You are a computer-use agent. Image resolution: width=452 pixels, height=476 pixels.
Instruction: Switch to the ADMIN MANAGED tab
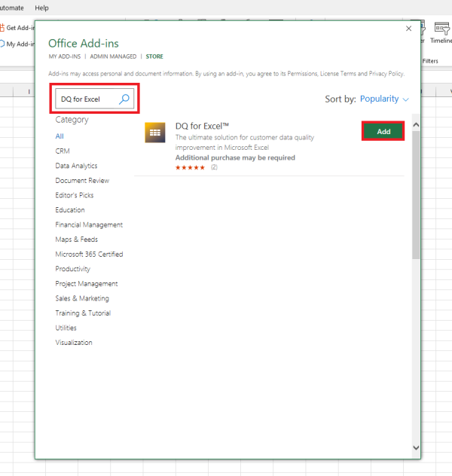pyautogui.click(x=113, y=56)
